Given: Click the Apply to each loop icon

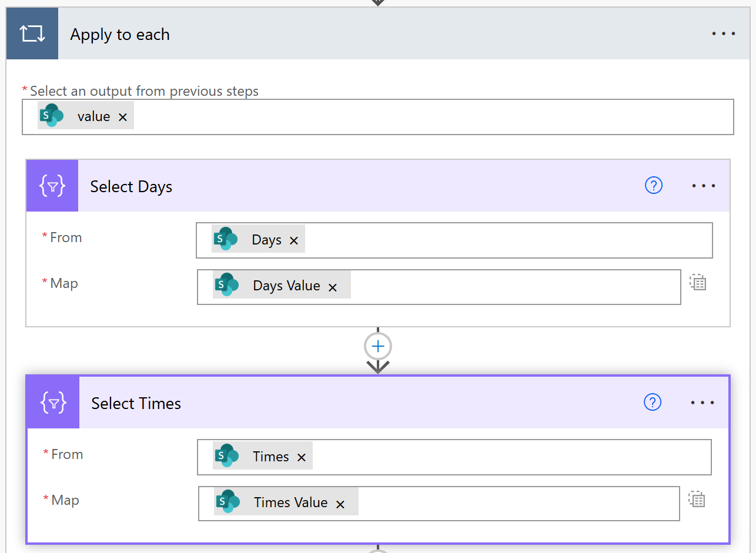Looking at the screenshot, I should pos(32,34).
